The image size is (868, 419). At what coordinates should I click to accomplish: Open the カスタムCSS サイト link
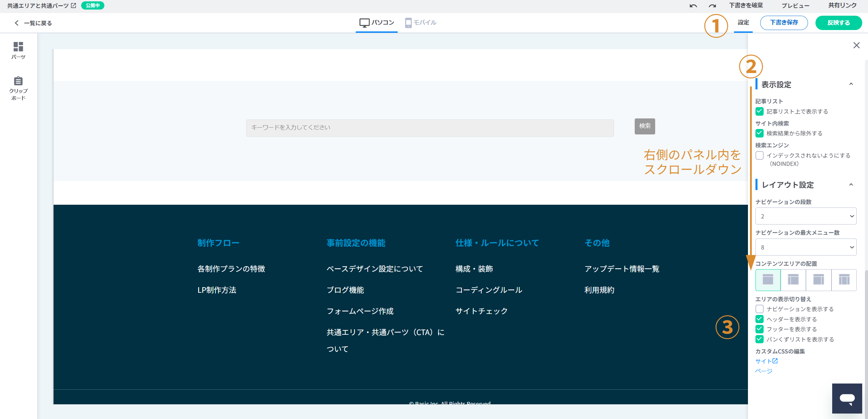coord(763,361)
